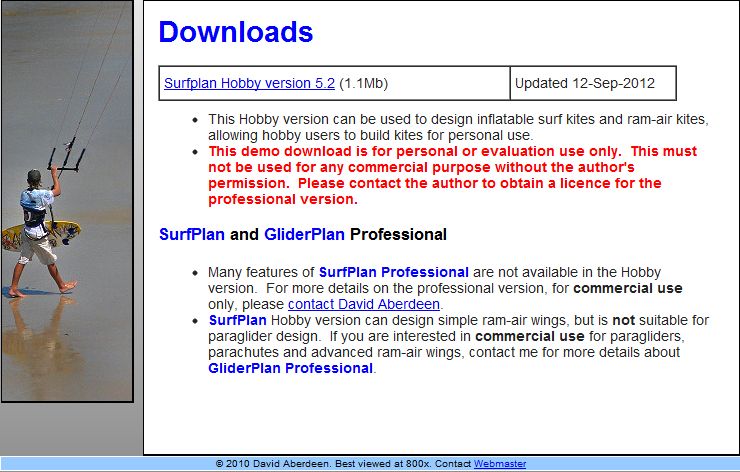Click the black Professional word in the section heading
The width and height of the screenshot is (740, 472).
click(x=398, y=235)
